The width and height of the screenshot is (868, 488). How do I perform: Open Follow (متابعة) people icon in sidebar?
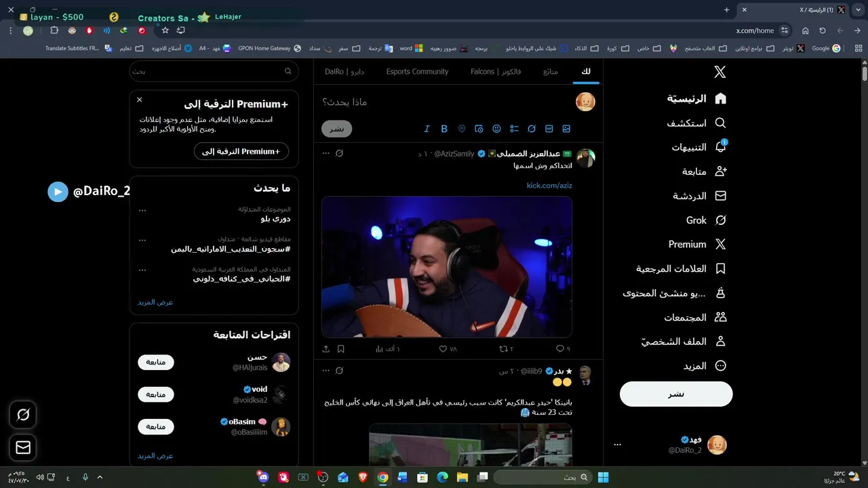720,171
